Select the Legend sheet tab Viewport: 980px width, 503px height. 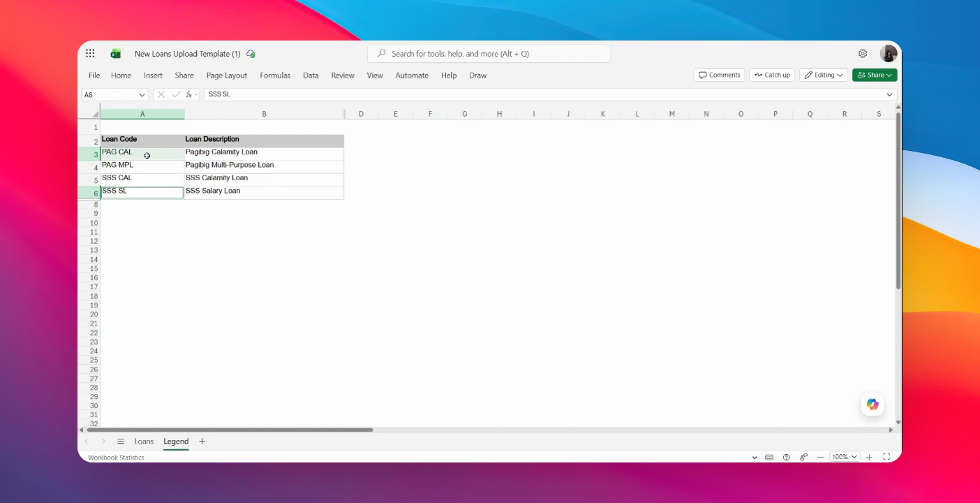pyautogui.click(x=176, y=442)
